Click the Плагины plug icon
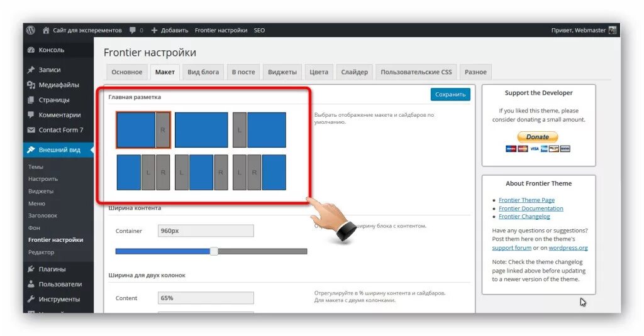This screenshot has height=336, width=644. pyautogui.click(x=31, y=269)
